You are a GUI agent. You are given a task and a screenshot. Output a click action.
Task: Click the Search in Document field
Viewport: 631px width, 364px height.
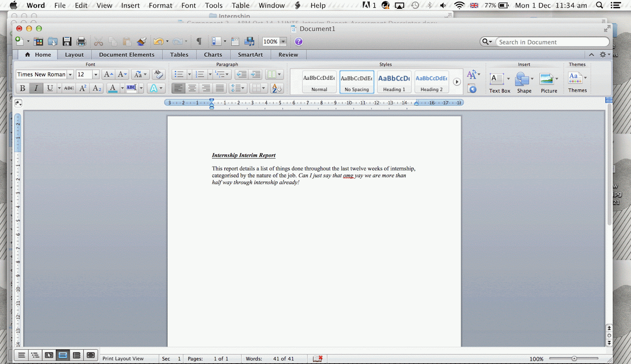coord(552,42)
